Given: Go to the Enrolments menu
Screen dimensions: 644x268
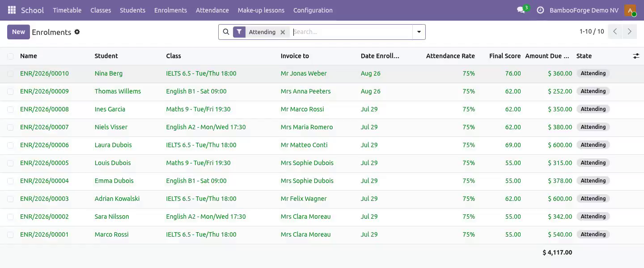Looking at the screenshot, I should pos(170,10).
